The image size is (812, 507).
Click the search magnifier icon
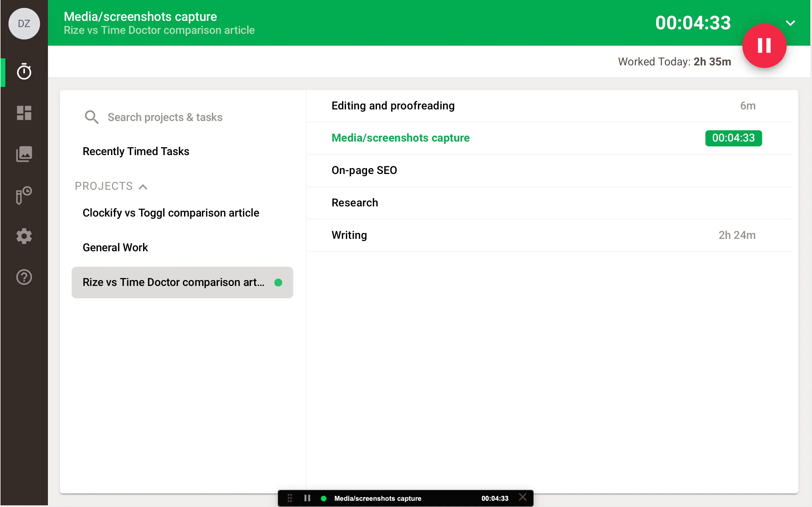click(92, 117)
